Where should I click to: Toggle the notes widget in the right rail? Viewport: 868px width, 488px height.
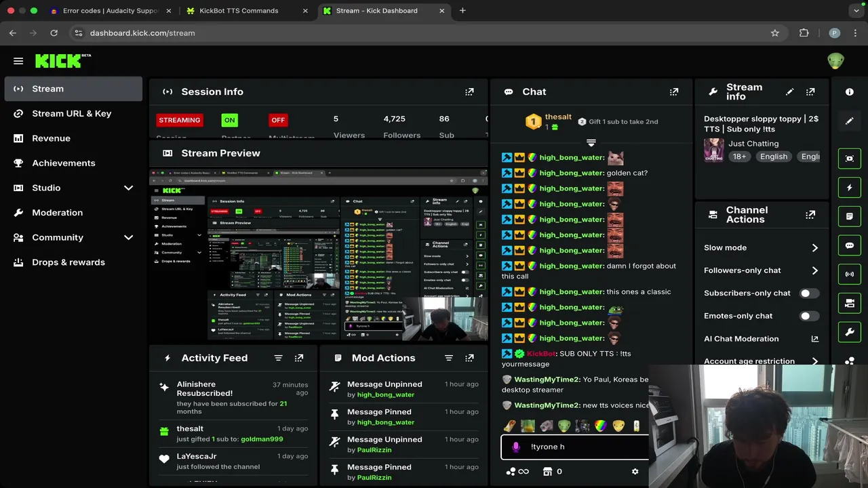(x=850, y=216)
